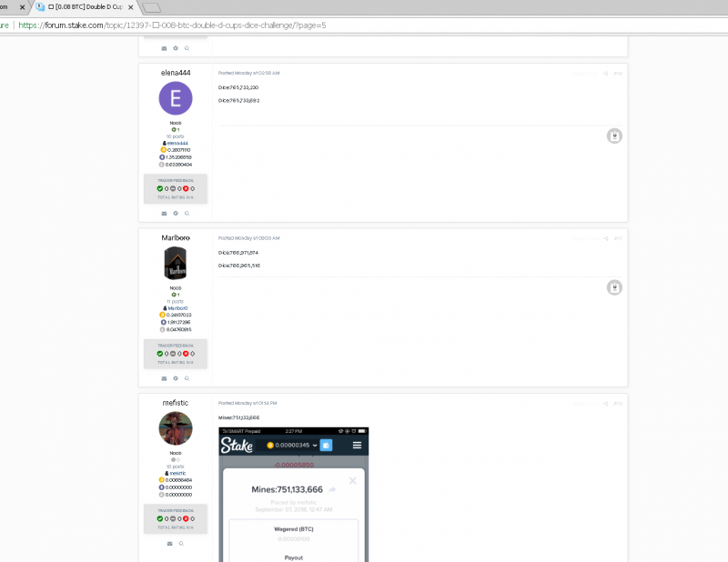Image resolution: width=728 pixels, height=562 pixels.
Task: Click red negative feedback icon for elena444
Action: [x=186, y=189]
